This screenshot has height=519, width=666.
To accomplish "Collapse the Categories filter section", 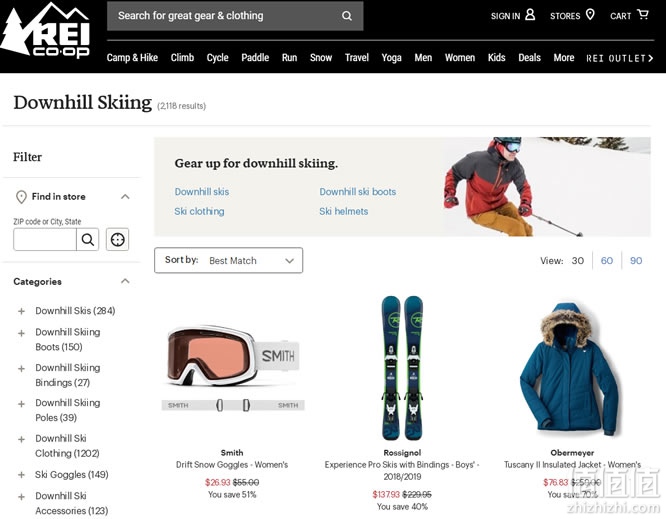I will [125, 281].
